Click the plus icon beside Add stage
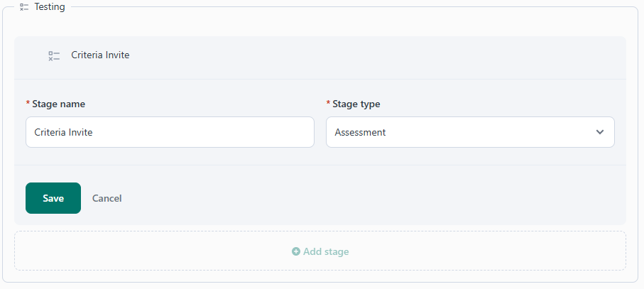 tap(296, 251)
